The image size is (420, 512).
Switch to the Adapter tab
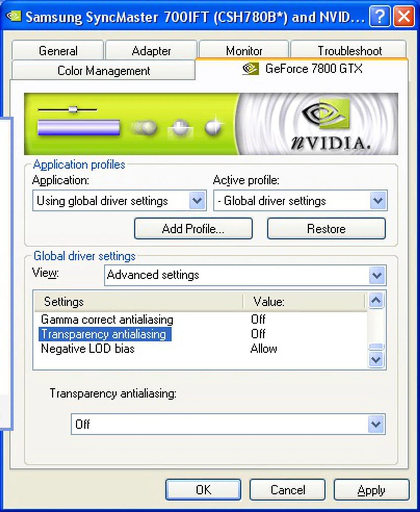(152, 50)
